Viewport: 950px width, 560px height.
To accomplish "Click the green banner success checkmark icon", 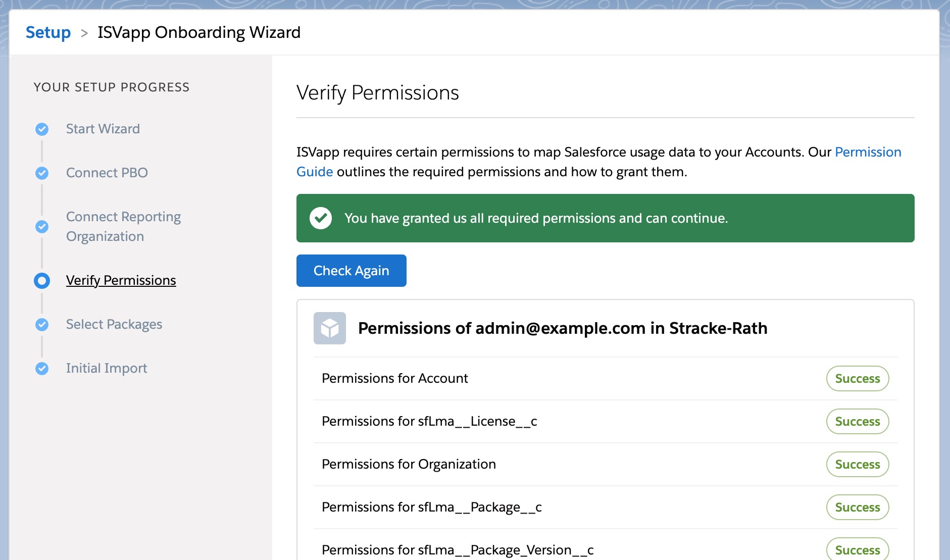I will click(x=321, y=218).
